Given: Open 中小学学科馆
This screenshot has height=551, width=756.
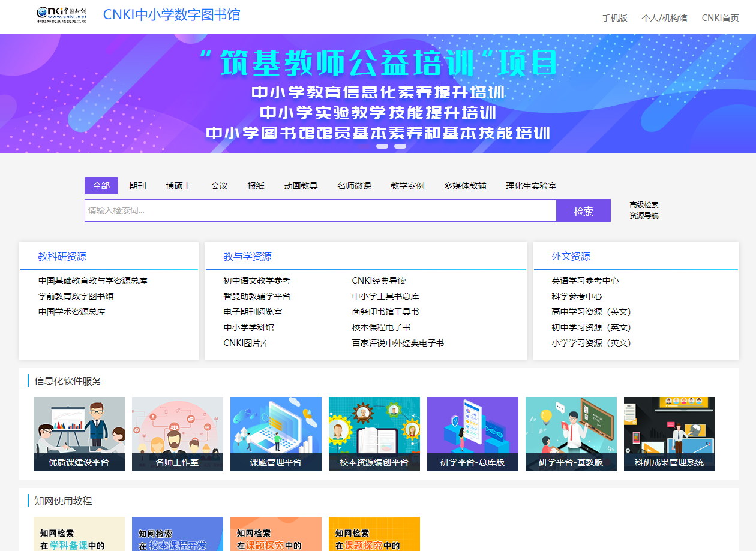Looking at the screenshot, I should [248, 327].
